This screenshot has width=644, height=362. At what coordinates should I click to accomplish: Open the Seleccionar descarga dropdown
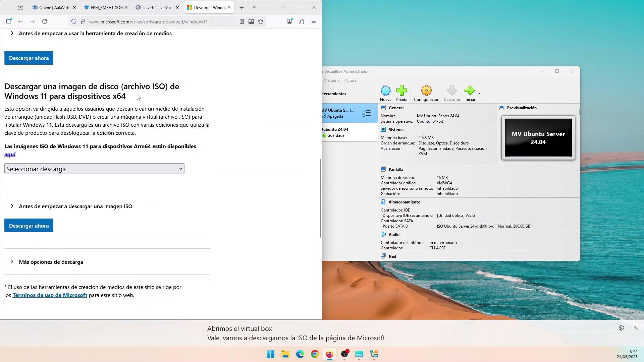point(94,169)
